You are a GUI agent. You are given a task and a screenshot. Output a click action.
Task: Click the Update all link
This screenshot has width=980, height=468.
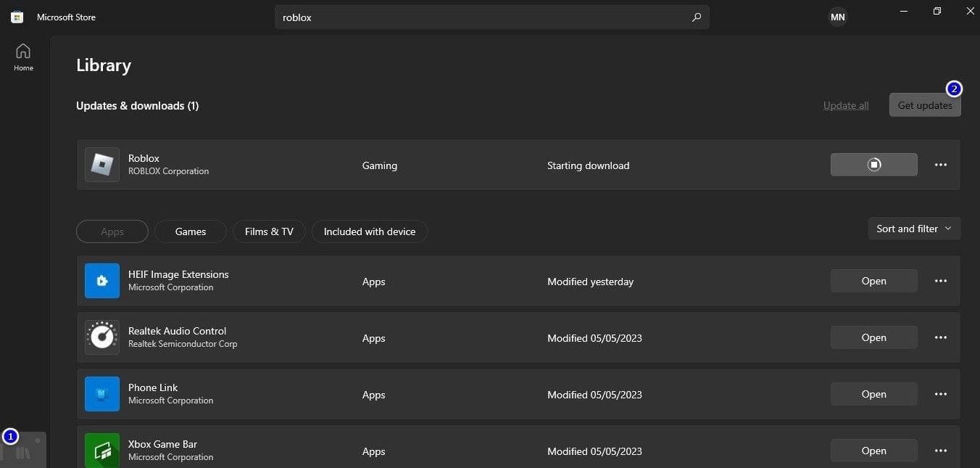(x=846, y=105)
